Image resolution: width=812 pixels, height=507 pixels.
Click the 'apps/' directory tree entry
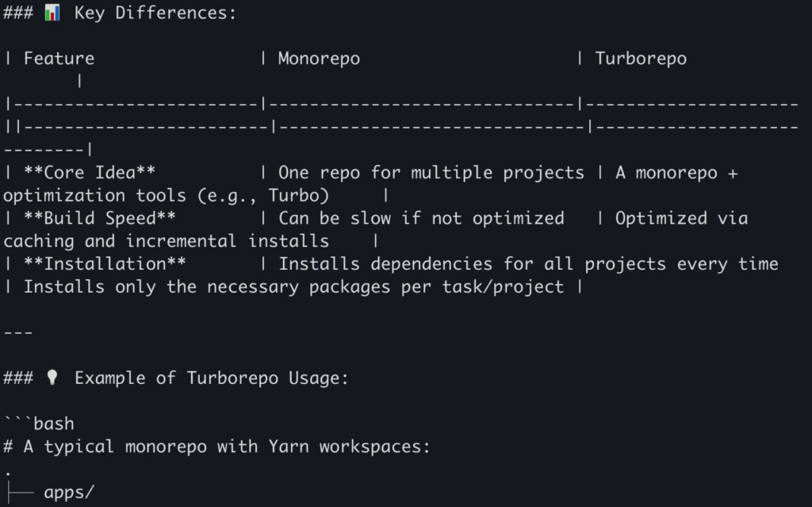pos(69,493)
